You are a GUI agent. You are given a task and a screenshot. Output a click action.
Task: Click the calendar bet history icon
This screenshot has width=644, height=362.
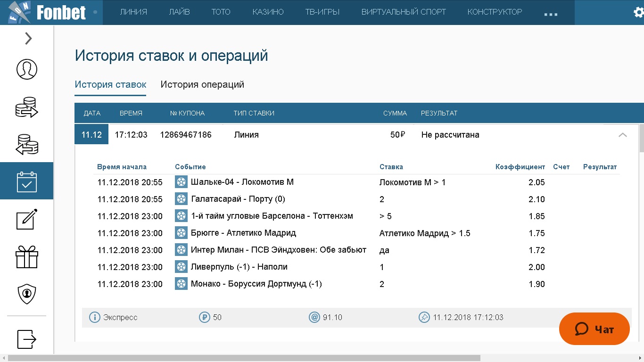click(x=27, y=181)
